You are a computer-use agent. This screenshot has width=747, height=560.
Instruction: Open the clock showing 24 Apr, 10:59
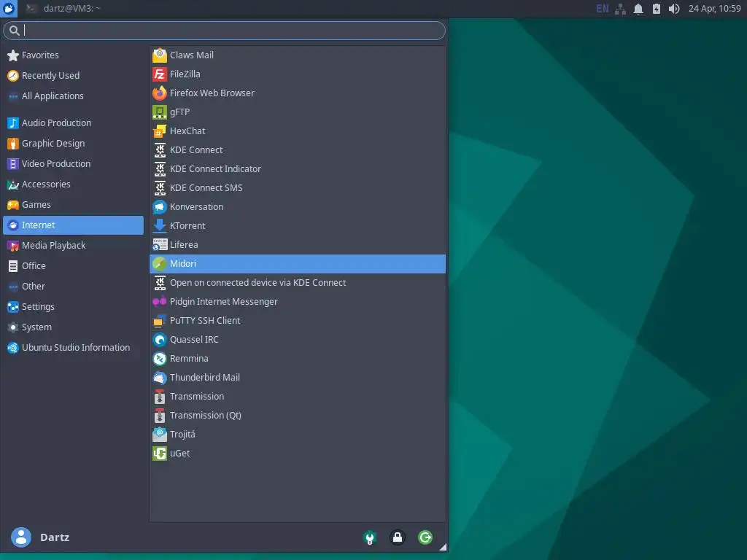[715, 9]
